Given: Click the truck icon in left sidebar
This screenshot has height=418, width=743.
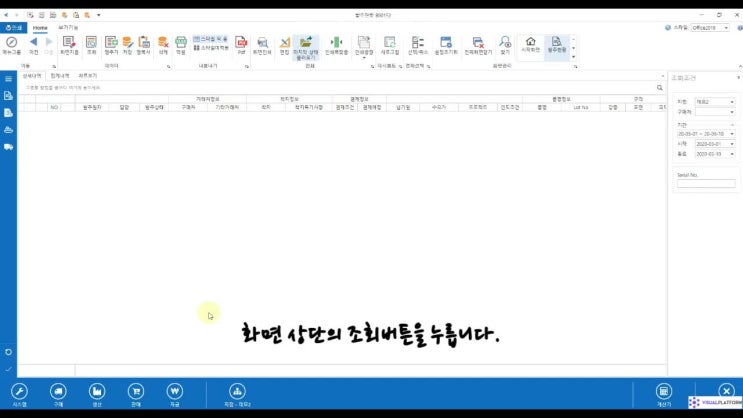Looking at the screenshot, I should 9,147.
